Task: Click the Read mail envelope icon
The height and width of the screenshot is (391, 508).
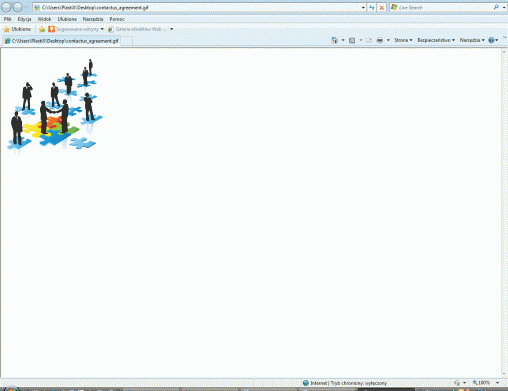Action: point(369,40)
